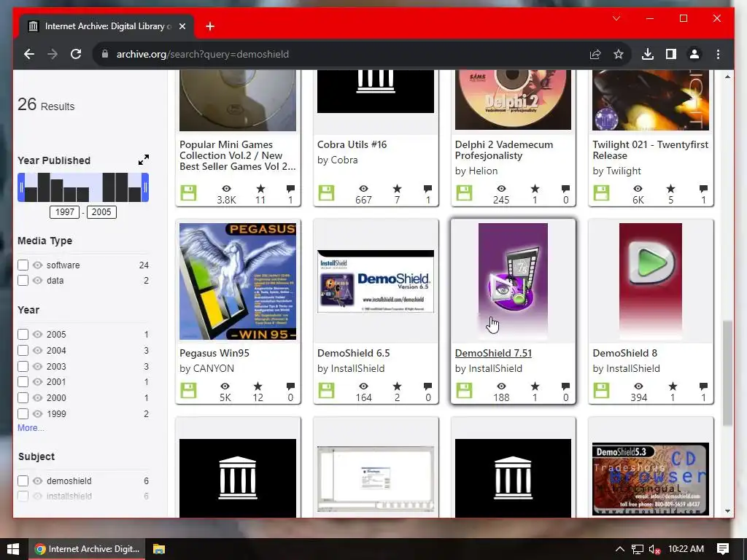This screenshot has width=747, height=560.
Task: Open the Chrome profile icon
Action: coord(694,54)
